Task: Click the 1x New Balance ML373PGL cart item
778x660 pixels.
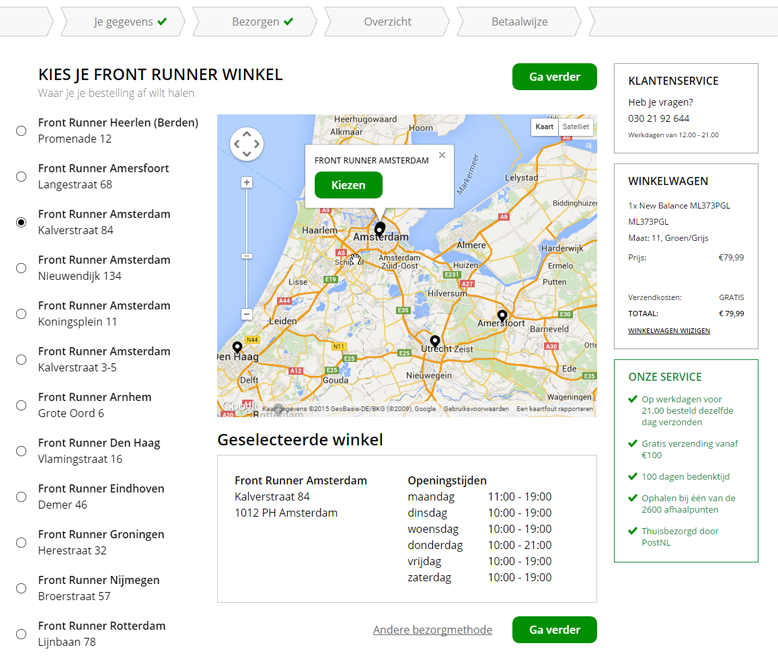Action: tap(679, 205)
